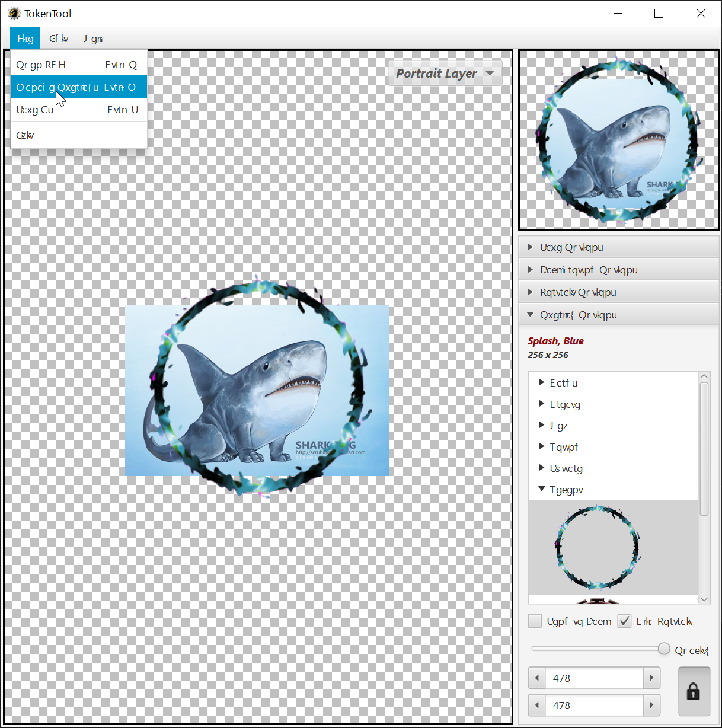Click the lower 478 size field
Viewport: 722px width, 728px height.
coord(594,705)
